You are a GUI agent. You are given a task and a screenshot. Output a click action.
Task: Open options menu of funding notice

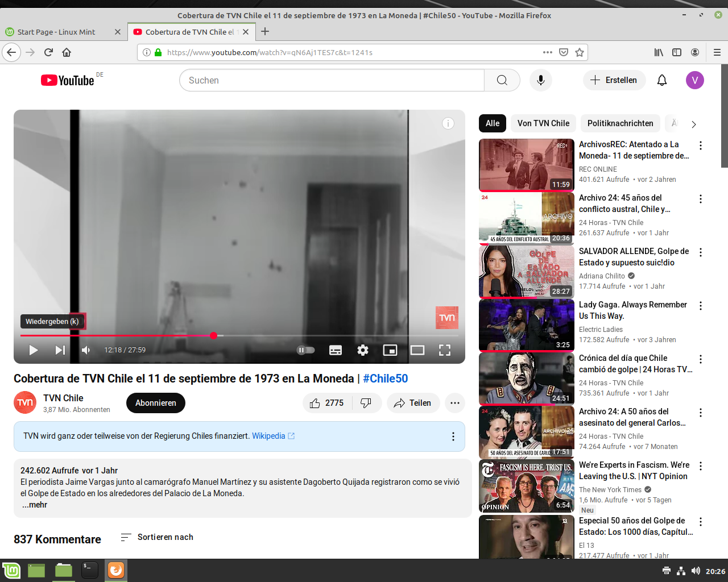pos(453,436)
